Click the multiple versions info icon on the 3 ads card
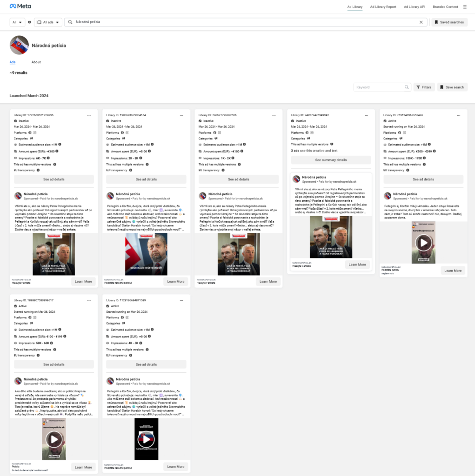This screenshot has width=475, height=476. tap(332, 144)
